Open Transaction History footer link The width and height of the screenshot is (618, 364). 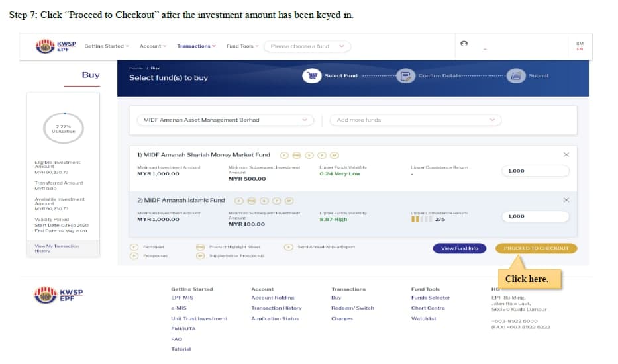point(276,308)
